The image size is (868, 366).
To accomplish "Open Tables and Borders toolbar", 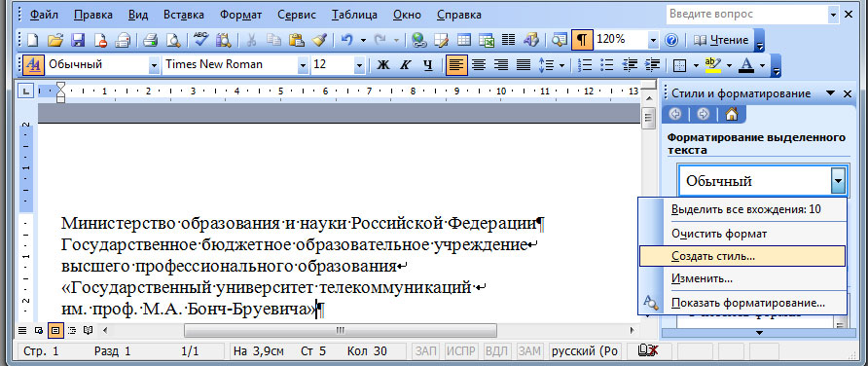I will [441, 40].
